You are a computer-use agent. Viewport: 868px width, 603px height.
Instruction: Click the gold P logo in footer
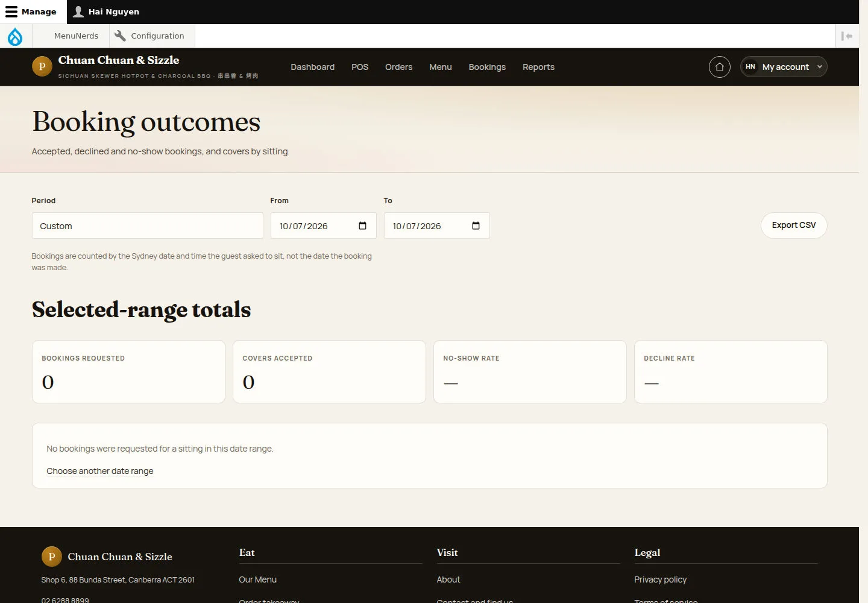tap(52, 557)
